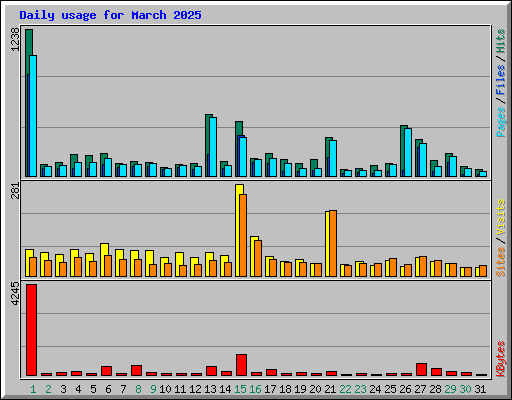Click the 1238 axis value
The width and height of the screenshot is (512, 400).
coord(15,39)
